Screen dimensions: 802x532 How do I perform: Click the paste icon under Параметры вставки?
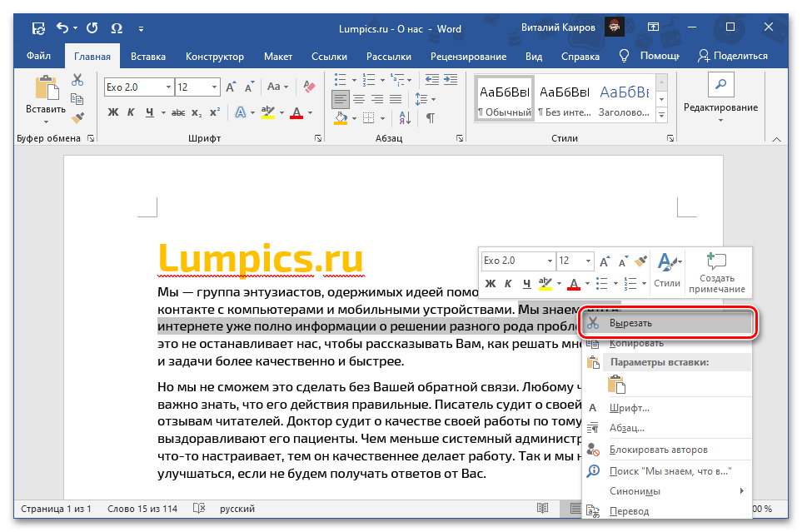[x=616, y=385]
